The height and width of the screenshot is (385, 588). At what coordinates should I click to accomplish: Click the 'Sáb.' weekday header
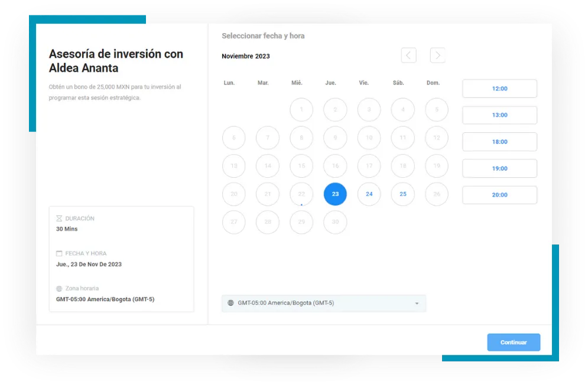(x=398, y=83)
